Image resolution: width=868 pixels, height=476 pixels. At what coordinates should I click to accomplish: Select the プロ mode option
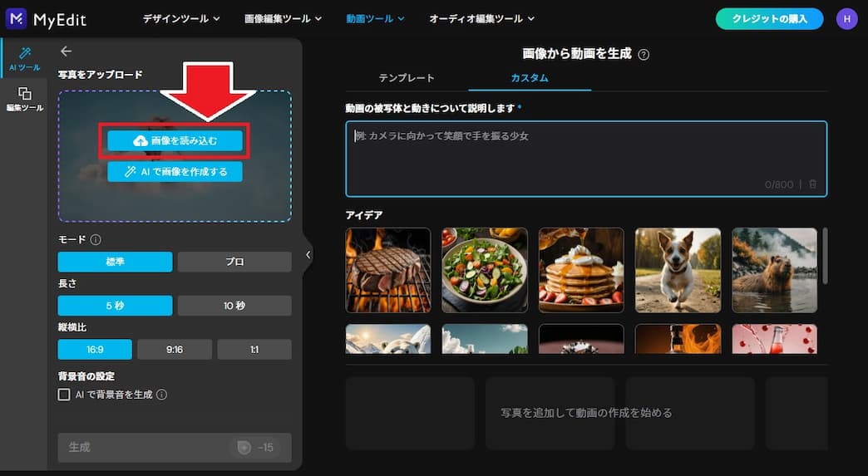pyautogui.click(x=234, y=262)
